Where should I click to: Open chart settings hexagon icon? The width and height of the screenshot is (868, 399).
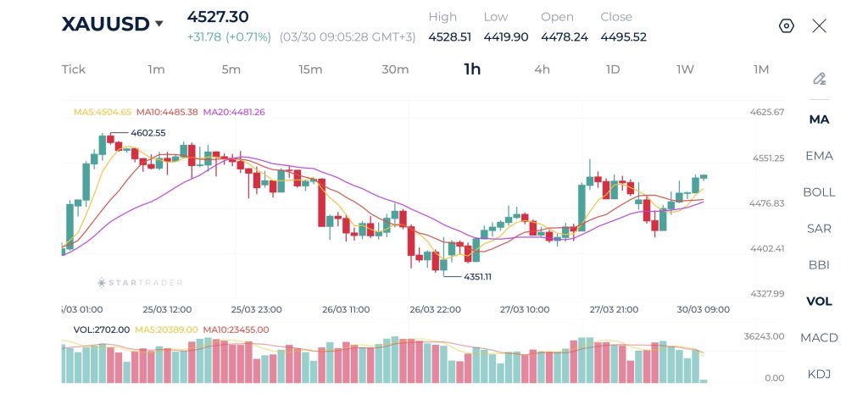tap(786, 25)
